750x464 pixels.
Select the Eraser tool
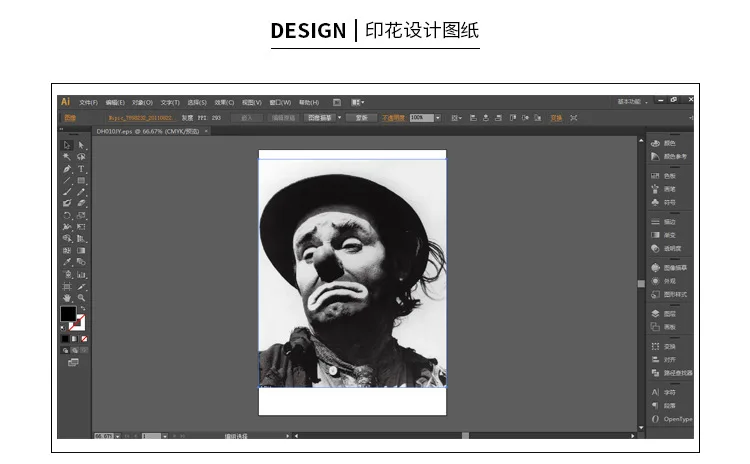click(81, 204)
